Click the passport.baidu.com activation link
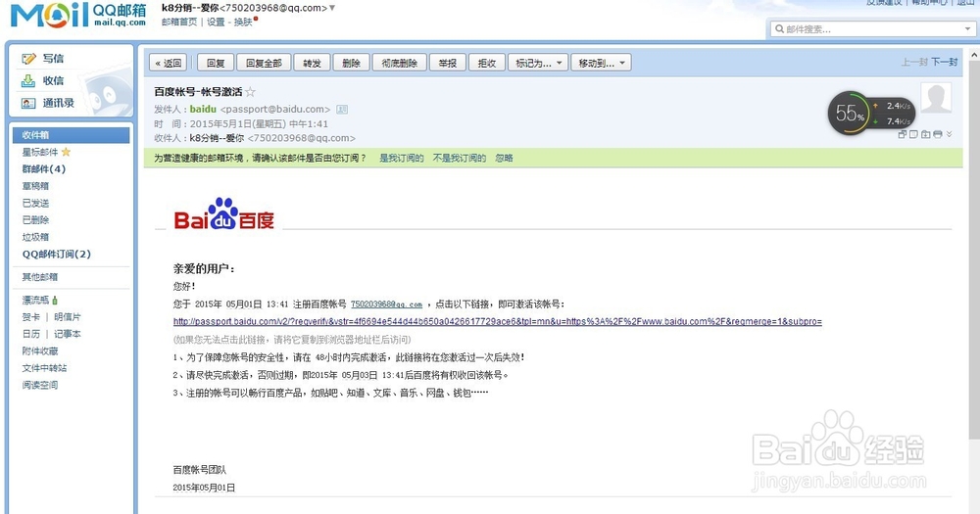The width and height of the screenshot is (980, 514). point(498,322)
